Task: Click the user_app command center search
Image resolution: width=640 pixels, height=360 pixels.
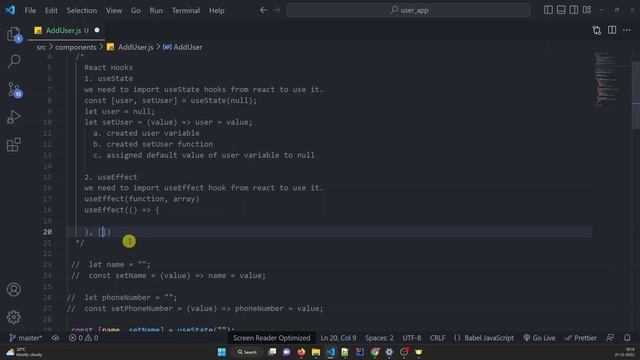Action: tap(409, 10)
